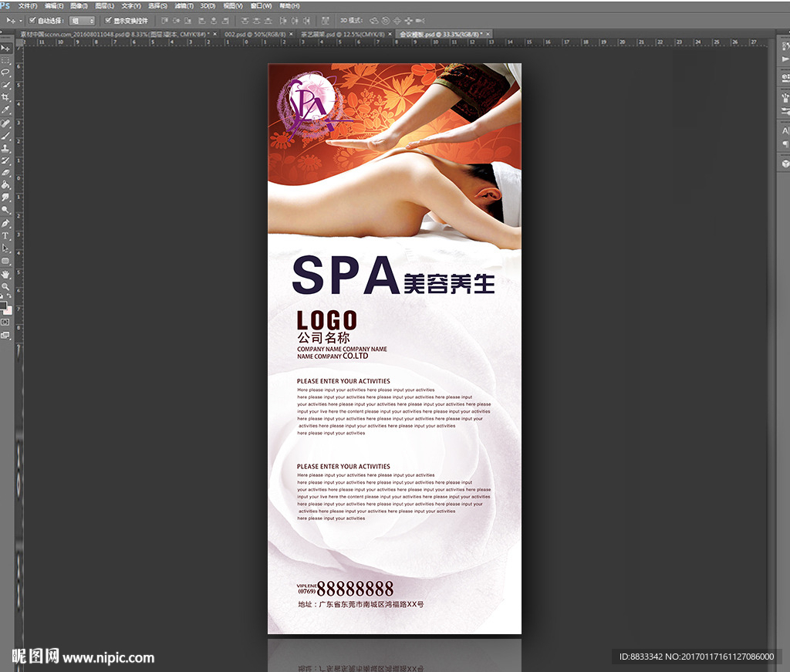Select the Pen tool
This screenshot has height=672, width=790.
pyautogui.click(x=5, y=223)
